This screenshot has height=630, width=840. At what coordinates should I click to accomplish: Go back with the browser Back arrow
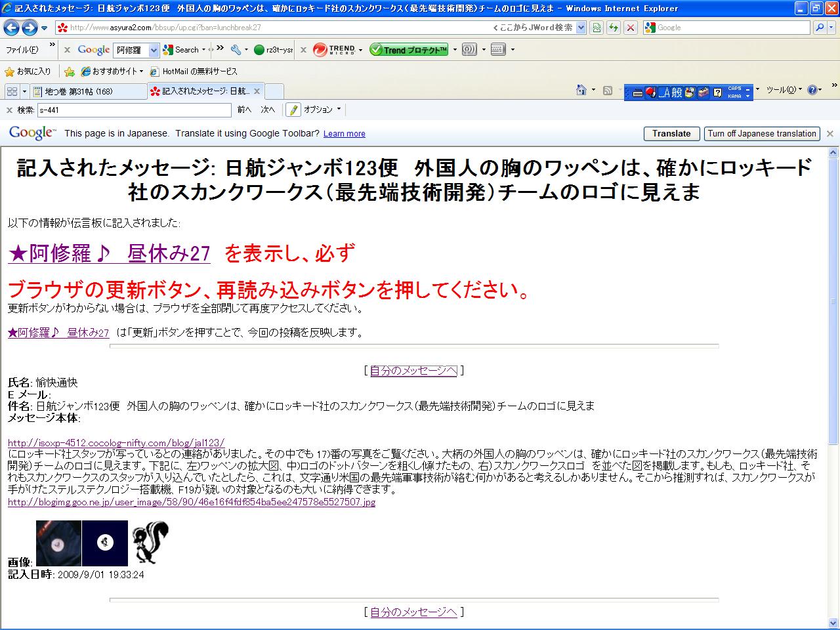pos(12,28)
